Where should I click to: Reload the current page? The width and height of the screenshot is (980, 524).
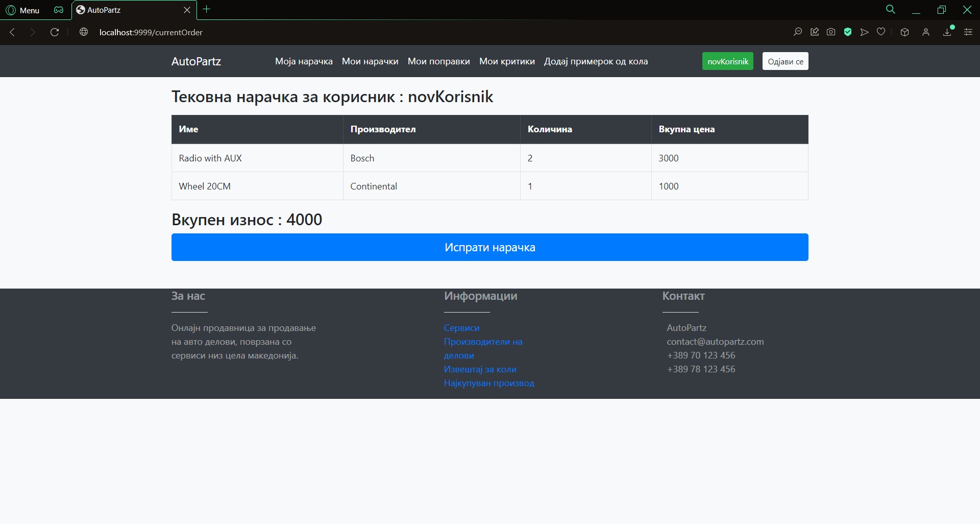pos(55,32)
